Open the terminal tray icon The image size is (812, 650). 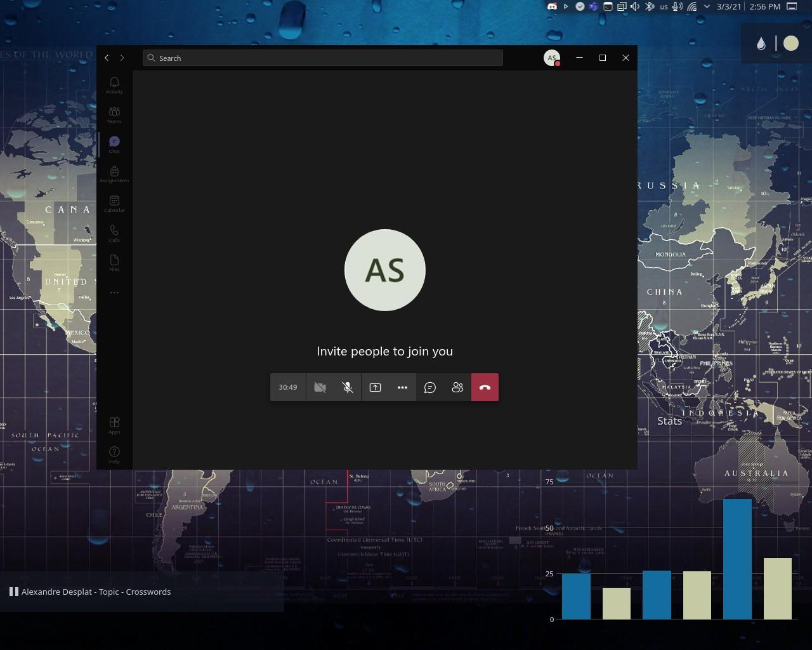click(x=608, y=6)
